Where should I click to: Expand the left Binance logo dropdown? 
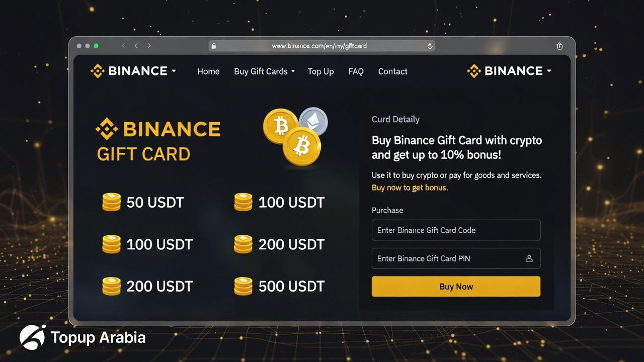coord(174,71)
